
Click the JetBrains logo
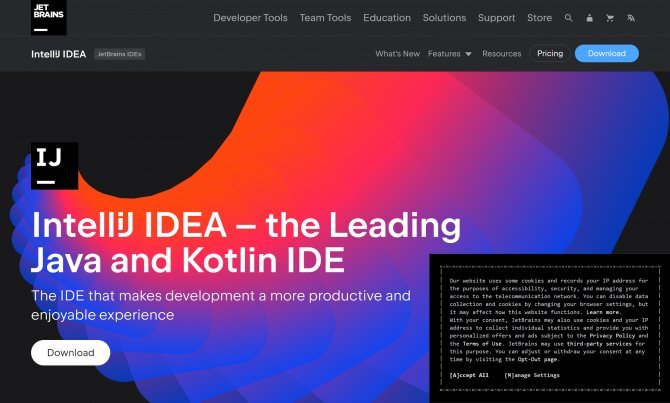click(48, 17)
